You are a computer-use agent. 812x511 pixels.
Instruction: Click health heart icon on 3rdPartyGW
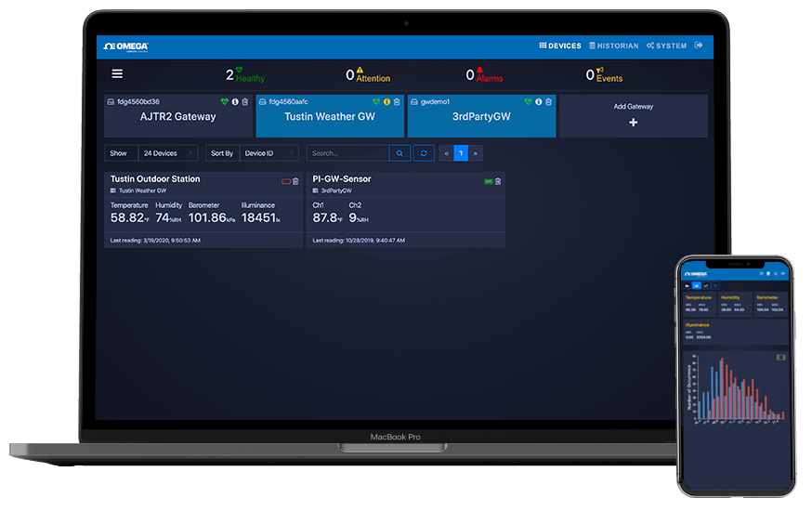point(528,102)
